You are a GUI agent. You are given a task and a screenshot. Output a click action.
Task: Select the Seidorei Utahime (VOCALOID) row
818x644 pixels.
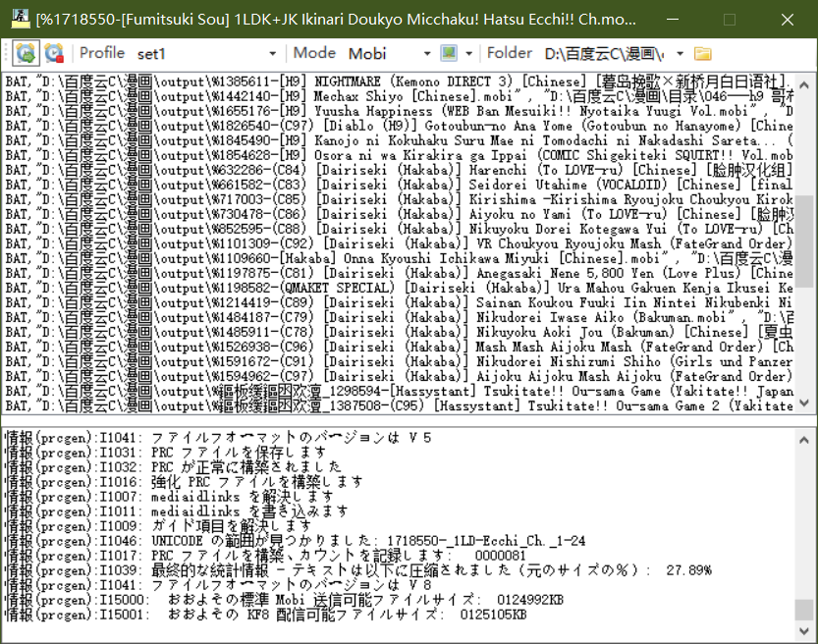pyautogui.click(x=399, y=185)
